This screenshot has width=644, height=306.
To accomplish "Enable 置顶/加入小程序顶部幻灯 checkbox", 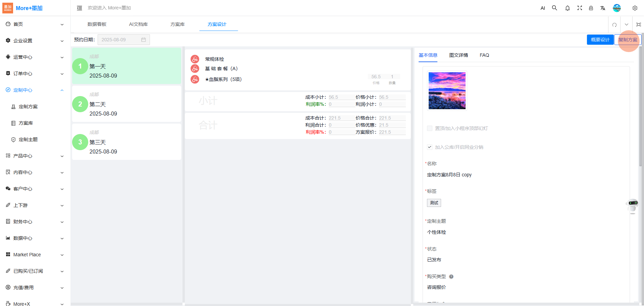I will tap(430, 128).
